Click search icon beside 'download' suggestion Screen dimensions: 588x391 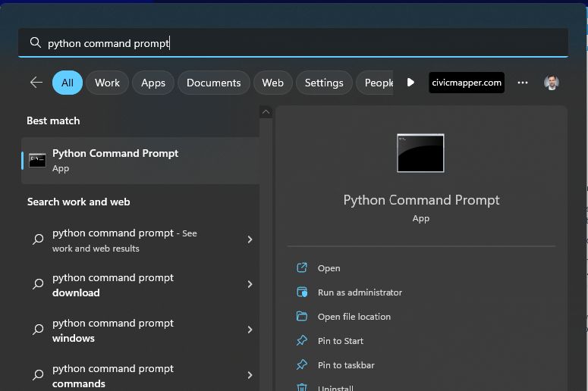[x=38, y=284]
